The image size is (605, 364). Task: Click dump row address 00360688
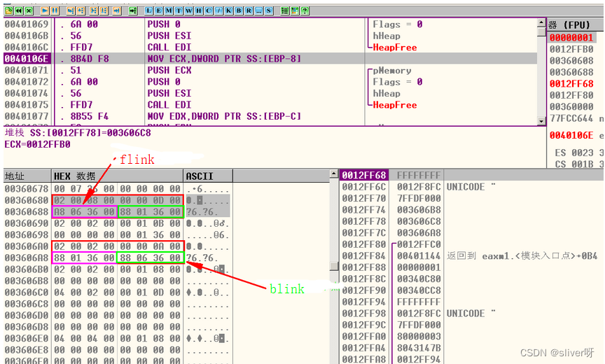pyautogui.click(x=27, y=211)
